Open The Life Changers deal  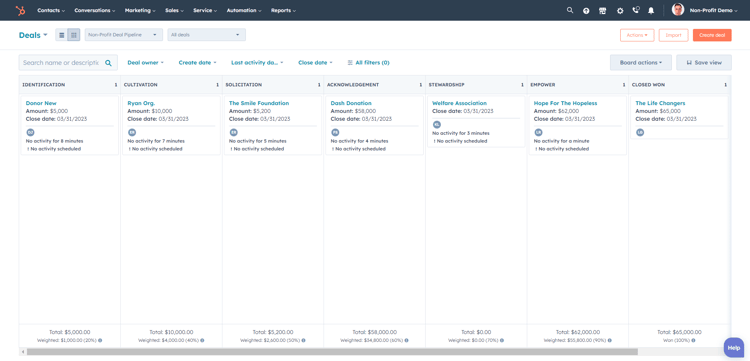pos(660,103)
